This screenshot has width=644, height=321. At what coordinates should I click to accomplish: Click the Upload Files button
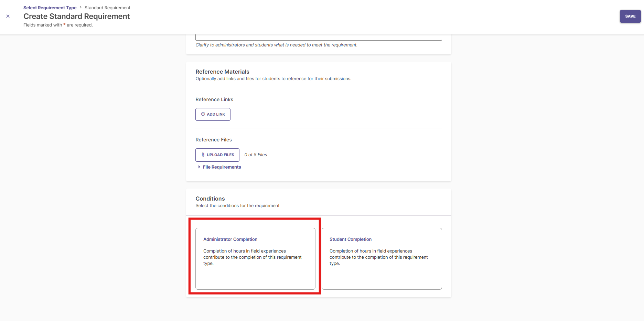tap(217, 155)
